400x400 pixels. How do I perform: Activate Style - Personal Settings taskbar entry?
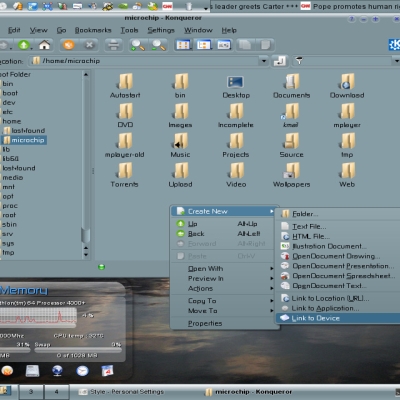122,392
